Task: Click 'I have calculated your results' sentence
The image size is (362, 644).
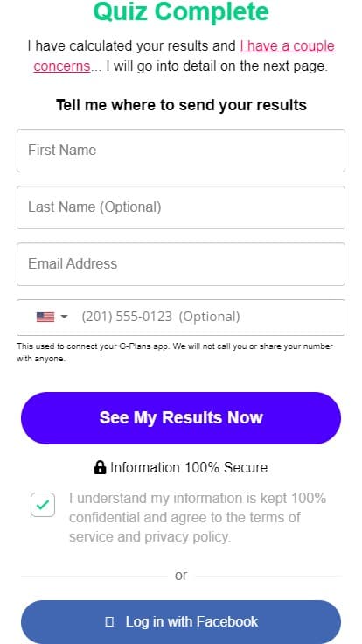Action: tap(132, 46)
